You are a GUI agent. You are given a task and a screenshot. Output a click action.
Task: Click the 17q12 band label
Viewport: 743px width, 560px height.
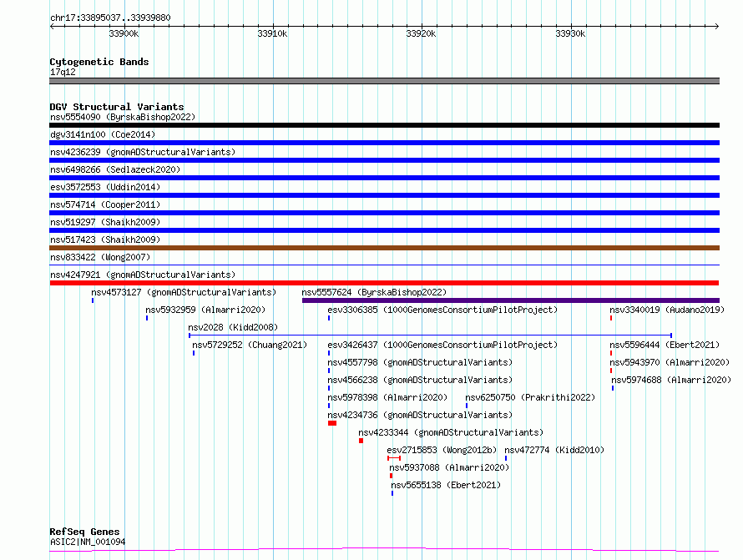tap(63, 72)
